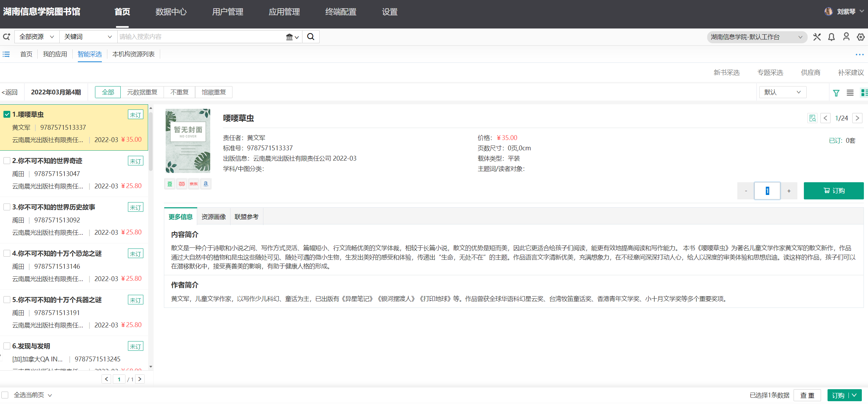
Task: Check the 你不可不知的世界奇迹 checkbox
Action: click(x=7, y=161)
